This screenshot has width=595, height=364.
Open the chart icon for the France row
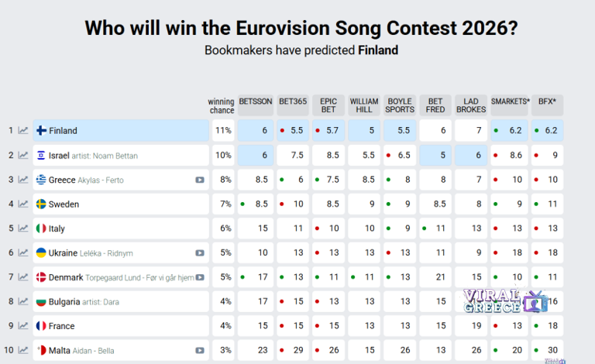23,326
